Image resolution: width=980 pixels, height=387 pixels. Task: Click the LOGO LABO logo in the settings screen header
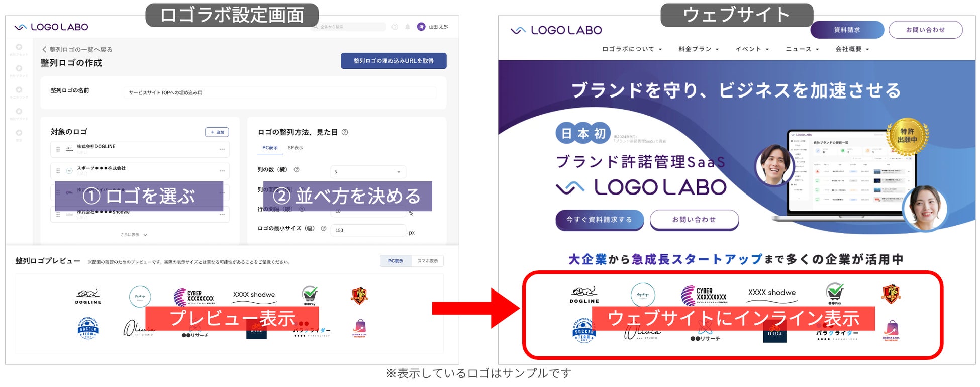(x=51, y=27)
